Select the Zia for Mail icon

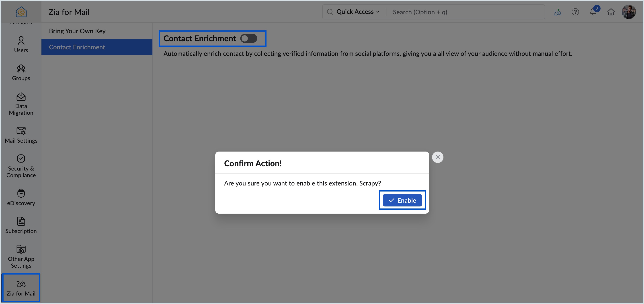point(21,287)
